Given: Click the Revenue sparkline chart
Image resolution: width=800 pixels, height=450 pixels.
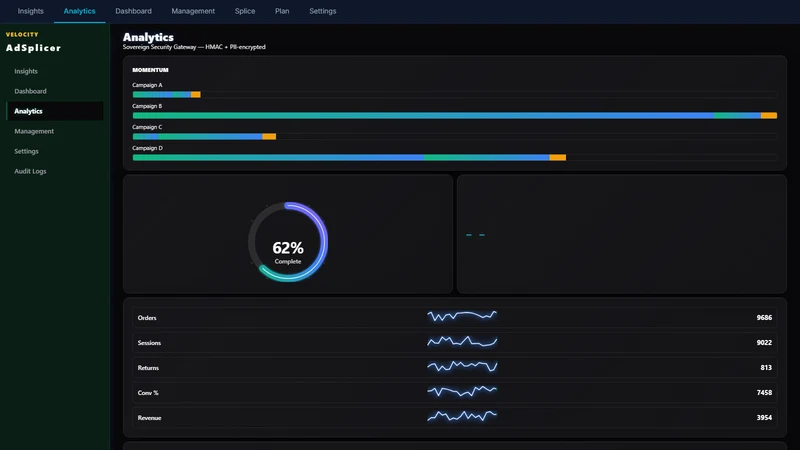Looking at the screenshot, I should click(462, 416).
